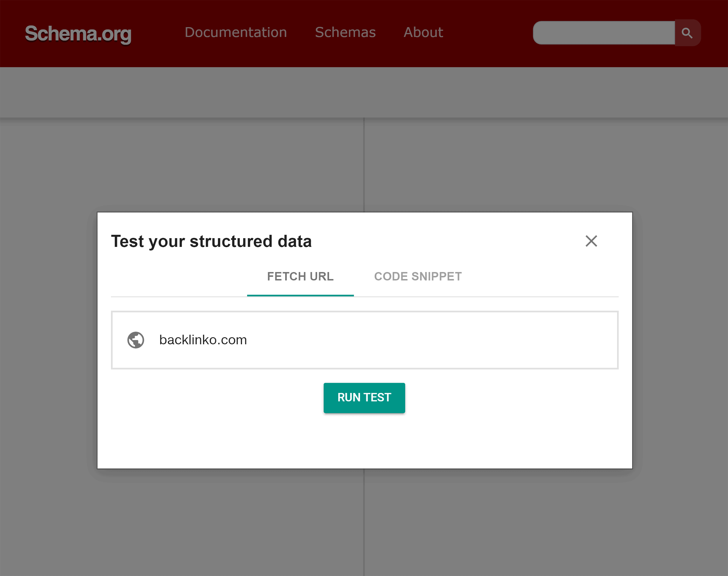The height and width of the screenshot is (576, 728).
Task: Click the close X icon on dialog
Action: pyautogui.click(x=591, y=241)
